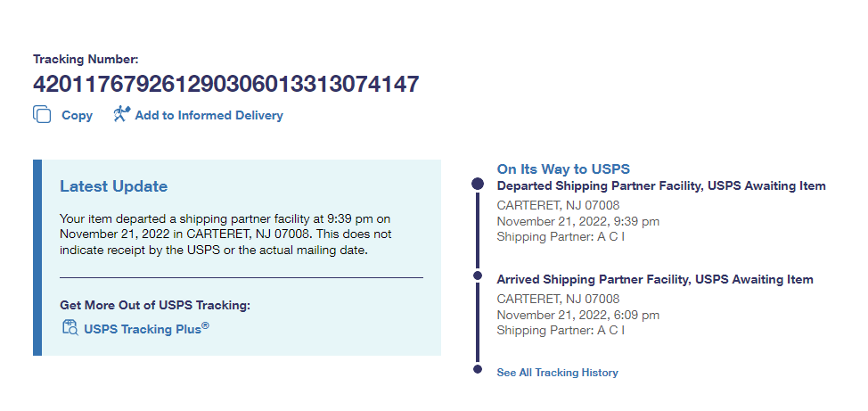Click the small dot beside See All Tracking History
This screenshot has width=868, height=411.
click(478, 369)
